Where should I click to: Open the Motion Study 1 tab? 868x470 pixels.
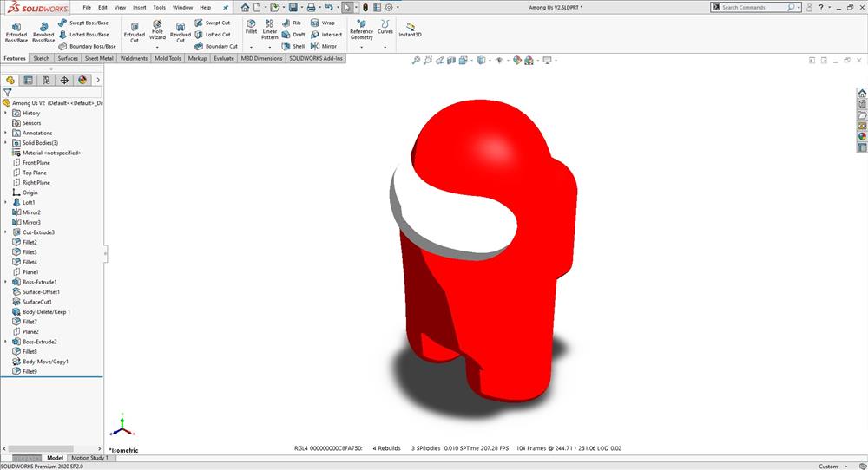pos(89,458)
